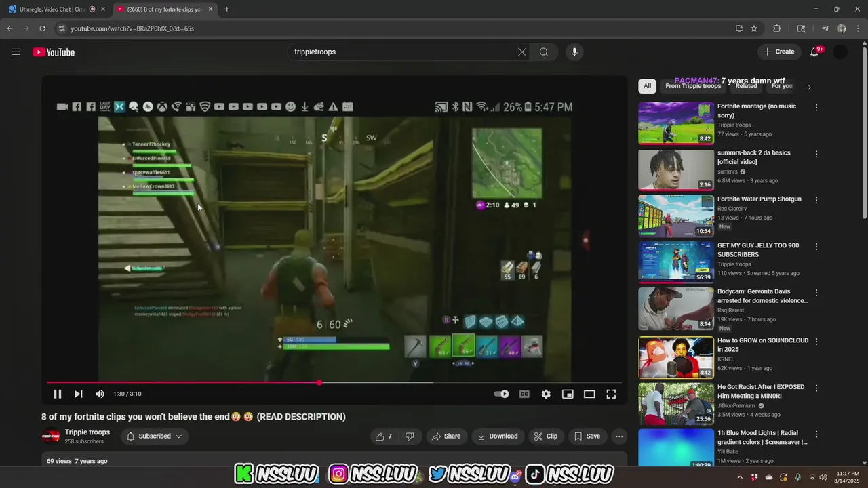Image resolution: width=868 pixels, height=488 pixels.
Task: Open the media controls icon in toolbar
Action: pos(825,28)
